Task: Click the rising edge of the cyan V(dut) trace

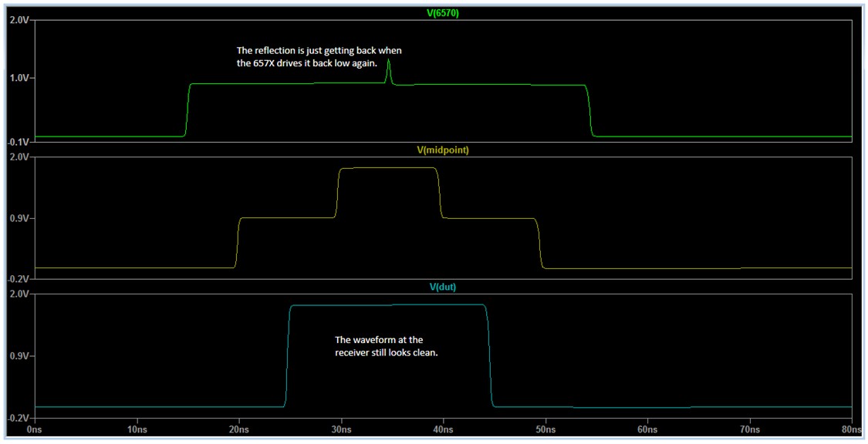Action: 287,355
